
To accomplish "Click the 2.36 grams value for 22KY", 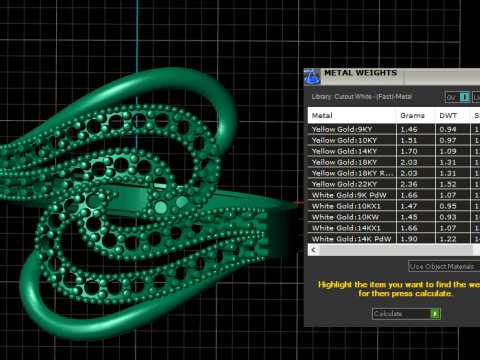I will point(409,184).
